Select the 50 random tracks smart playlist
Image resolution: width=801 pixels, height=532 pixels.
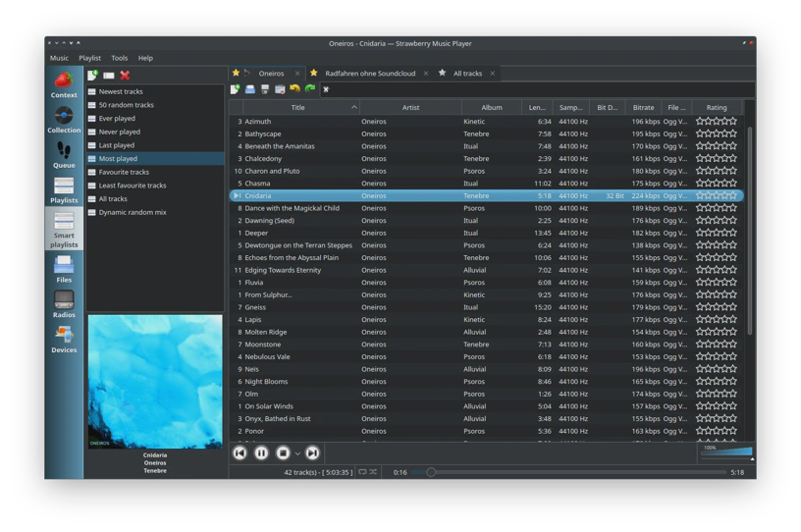155,105
